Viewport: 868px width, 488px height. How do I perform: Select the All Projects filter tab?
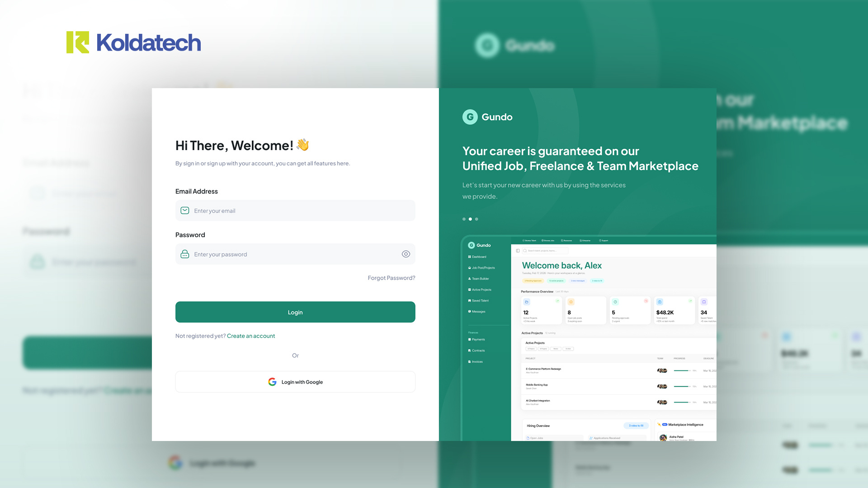tap(531, 349)
